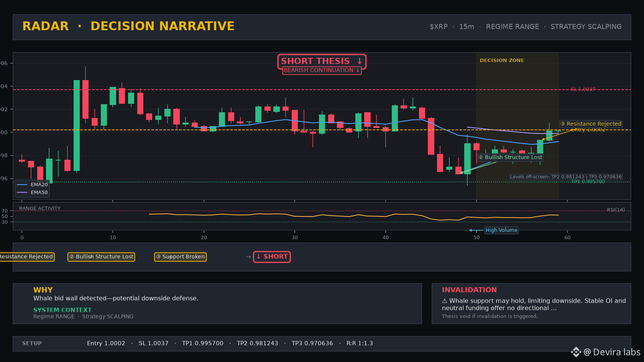
Task: Click the RADAR · DECISION NARRATIVE title
Action: (x=128, y=26)
